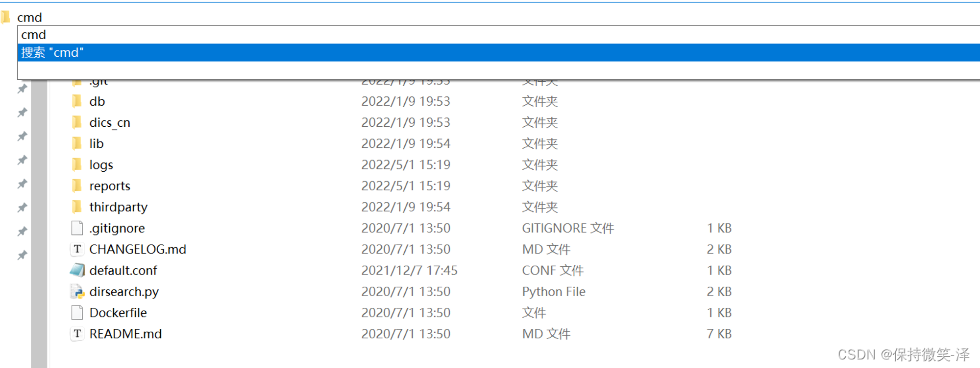Click the dirsearch.py file name
Viewport: 980px width, 368px height.
[124, 292]
